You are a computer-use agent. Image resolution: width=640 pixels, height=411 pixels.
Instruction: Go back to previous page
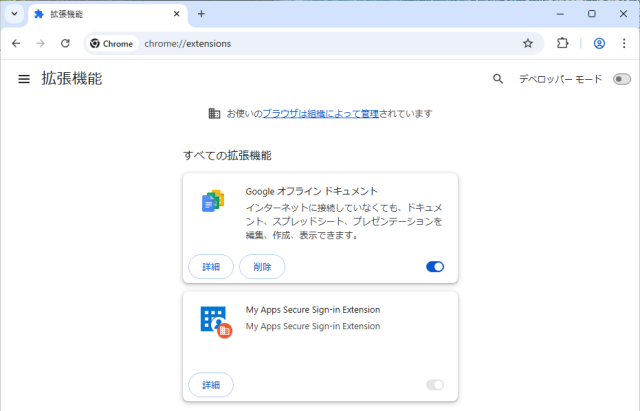(x=16, y=43)
